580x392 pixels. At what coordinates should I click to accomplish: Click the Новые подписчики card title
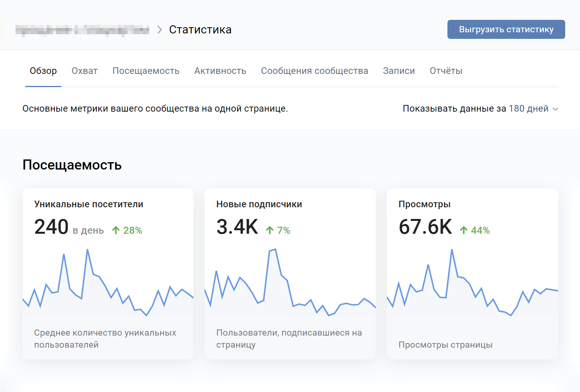259,204
